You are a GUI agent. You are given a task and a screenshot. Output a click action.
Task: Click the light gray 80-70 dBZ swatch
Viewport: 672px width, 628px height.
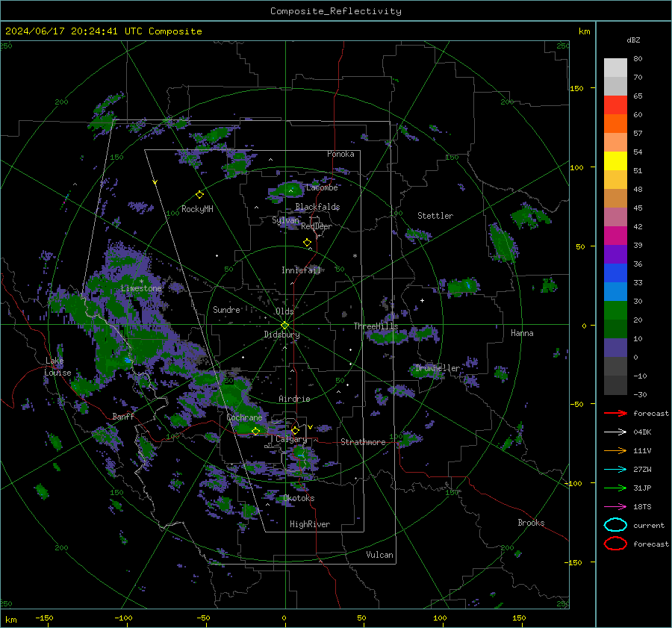615,68
